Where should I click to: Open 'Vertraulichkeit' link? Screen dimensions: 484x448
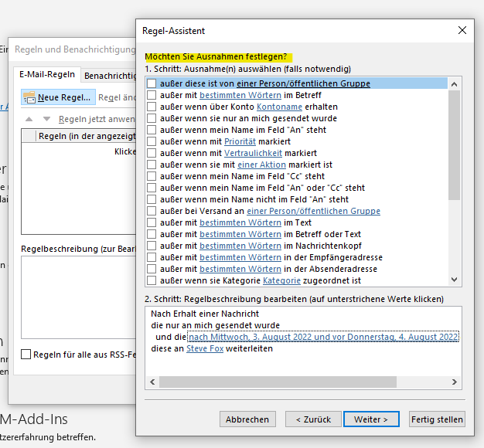(253, 153)
